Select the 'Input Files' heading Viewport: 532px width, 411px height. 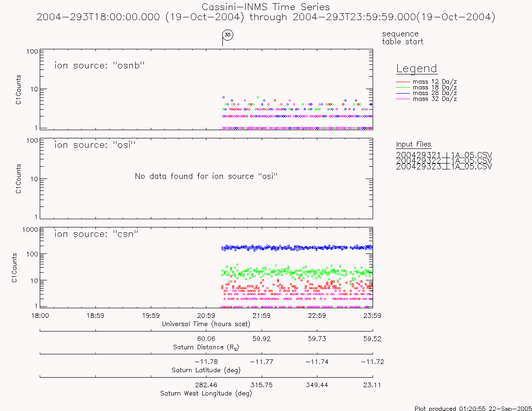point(414,144)
